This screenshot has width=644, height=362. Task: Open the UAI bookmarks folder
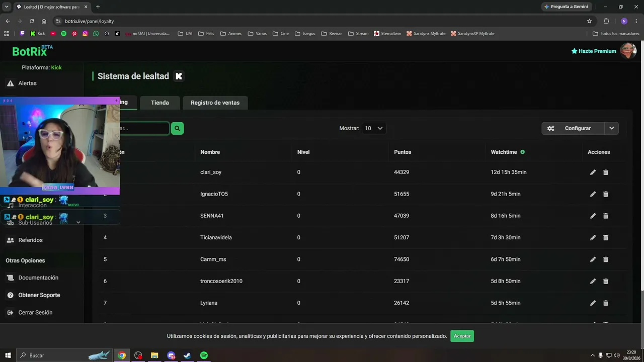click(x=185, y=34)
